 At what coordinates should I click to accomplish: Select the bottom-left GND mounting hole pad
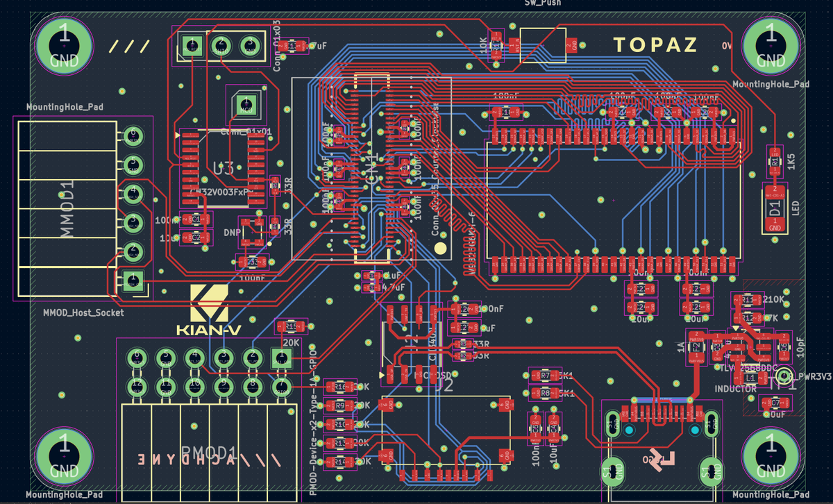64,457
